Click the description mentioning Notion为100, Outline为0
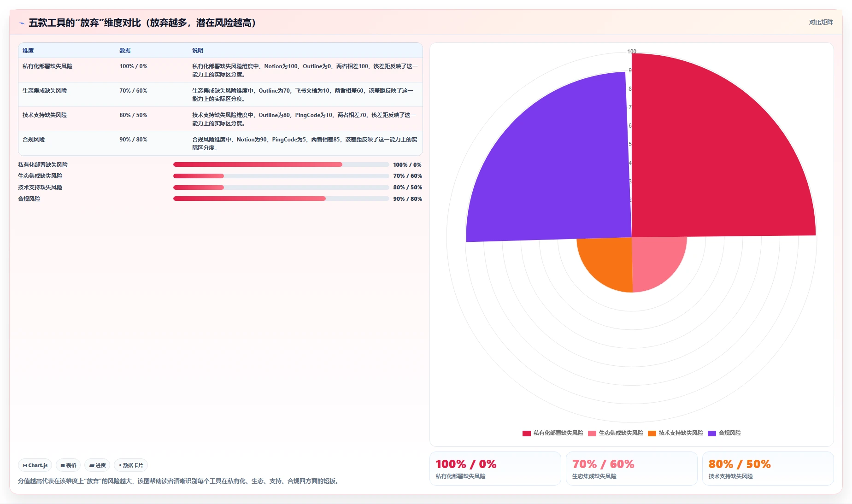This screenshot has width=852, height=504. pyautogui.click(x=305, y=70)
